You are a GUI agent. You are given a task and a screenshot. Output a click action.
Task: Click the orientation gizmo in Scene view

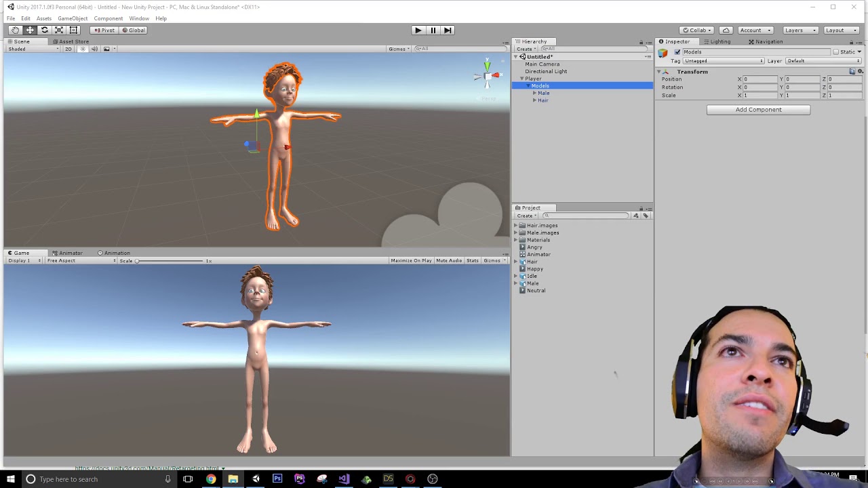click(488, 75)
